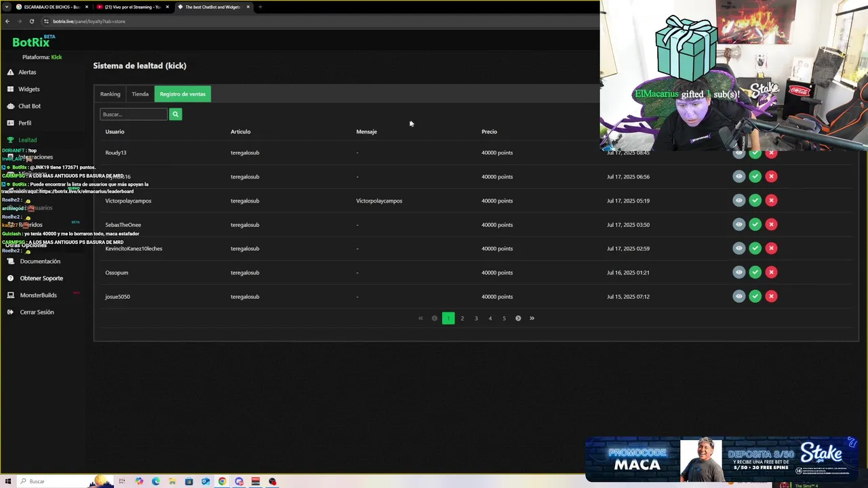Open a new browser tab

tap(260, 7)
